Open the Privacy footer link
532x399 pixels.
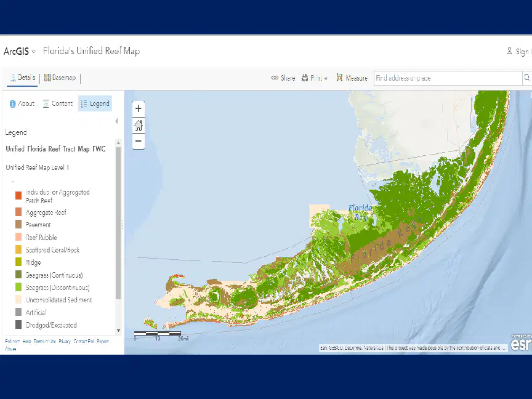click(65, 341)
